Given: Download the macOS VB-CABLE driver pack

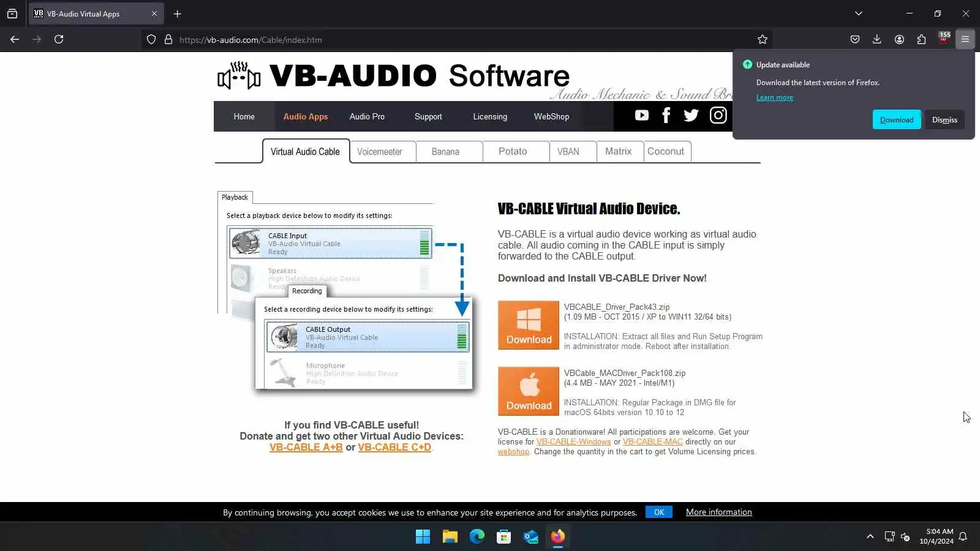Looking at the screenshot, I should pos(529,391).
